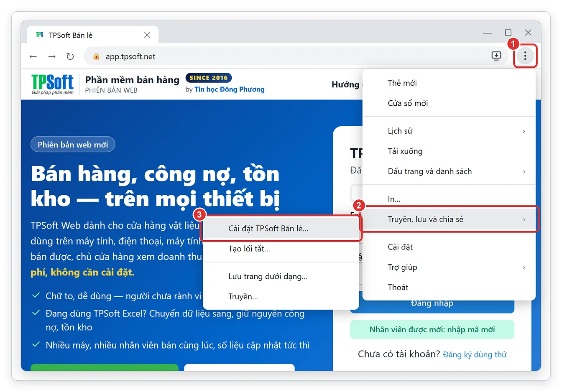Viewport: 562px width, 392px height.
Task: Select In... to print
Action: click(449, 199)
